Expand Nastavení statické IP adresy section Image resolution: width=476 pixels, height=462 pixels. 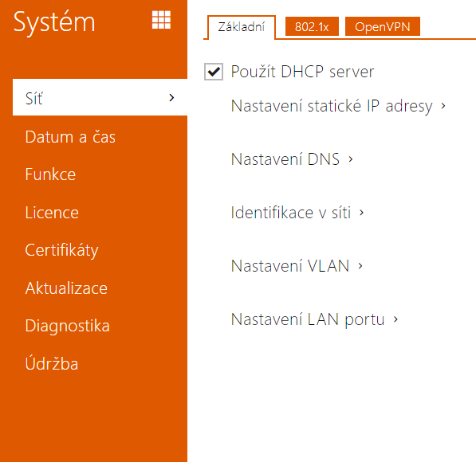tap(338, 106)
